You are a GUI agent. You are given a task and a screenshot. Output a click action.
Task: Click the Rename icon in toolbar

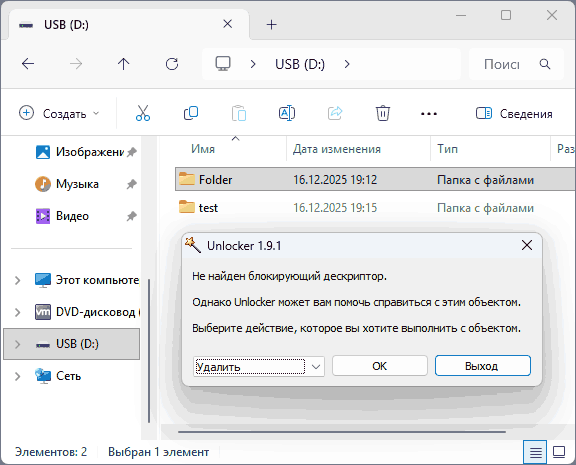click(287, 113)
